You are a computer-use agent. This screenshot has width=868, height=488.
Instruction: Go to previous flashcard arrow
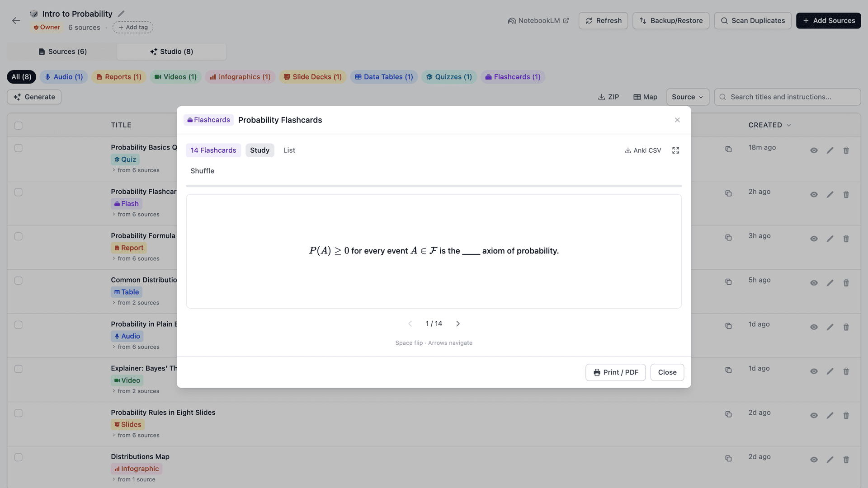410,324
